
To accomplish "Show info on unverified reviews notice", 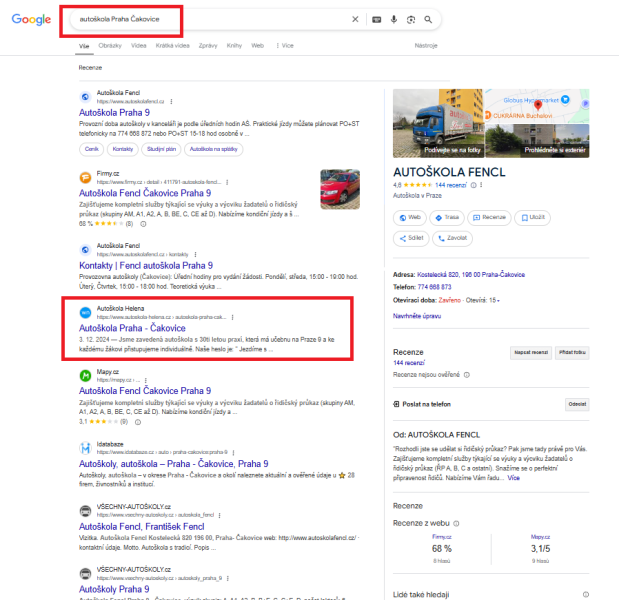I will click(467, 375).
